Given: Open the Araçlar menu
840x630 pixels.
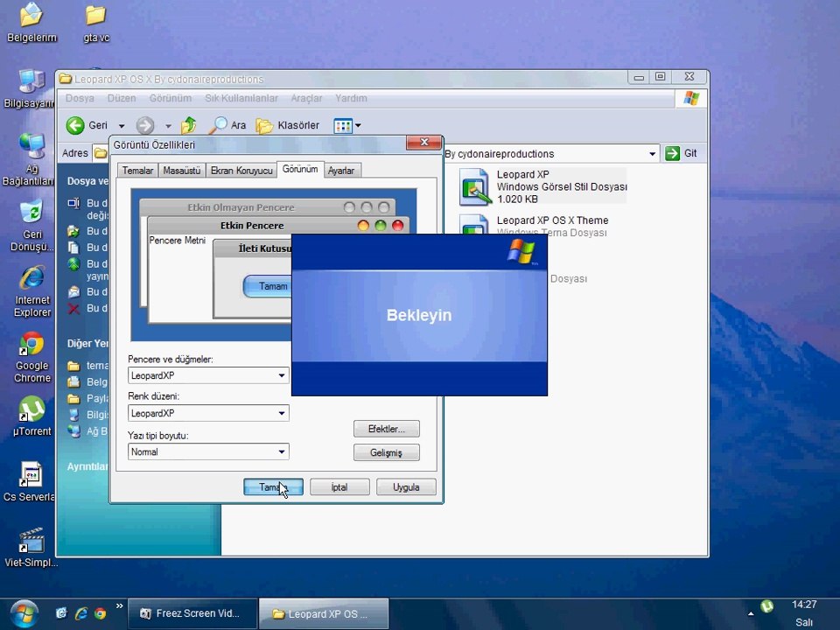Looking at the screenshot, I should click(306, 98).
